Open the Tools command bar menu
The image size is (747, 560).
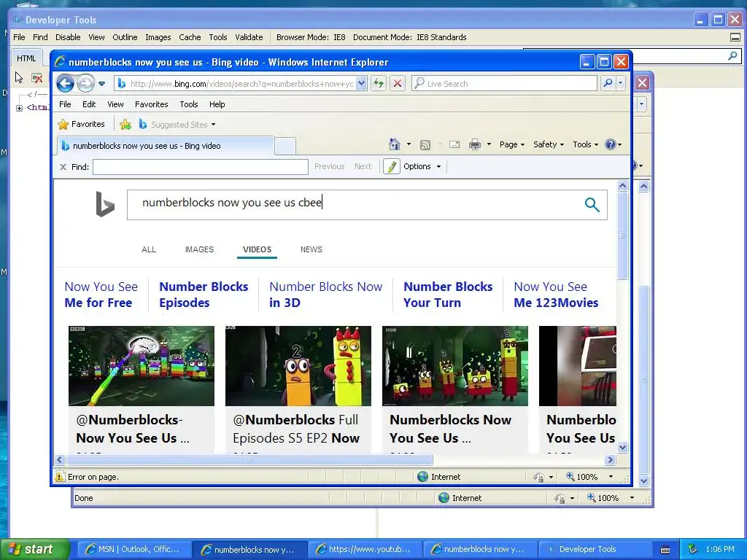coord(586,144)
